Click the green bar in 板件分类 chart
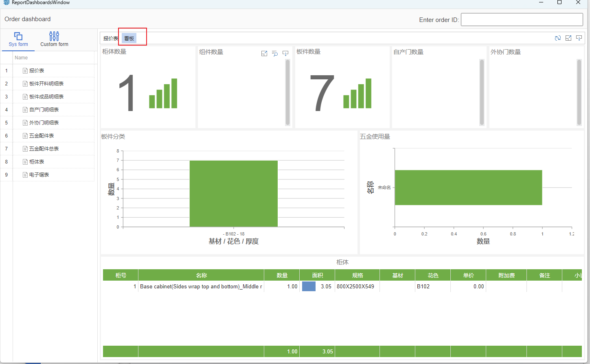Viewport: 590px width, 364px height. pyautogui.click(x=233, y=194)
